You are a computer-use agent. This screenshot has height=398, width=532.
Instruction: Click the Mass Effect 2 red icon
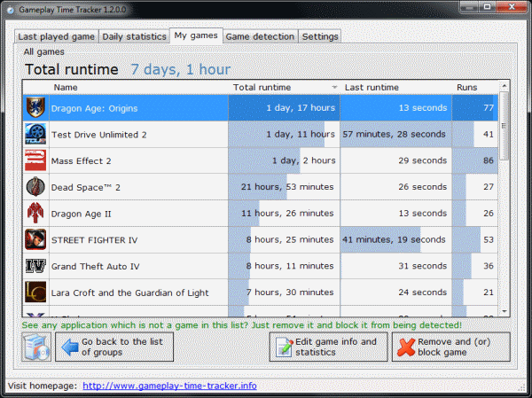click(x=35, y=160)
